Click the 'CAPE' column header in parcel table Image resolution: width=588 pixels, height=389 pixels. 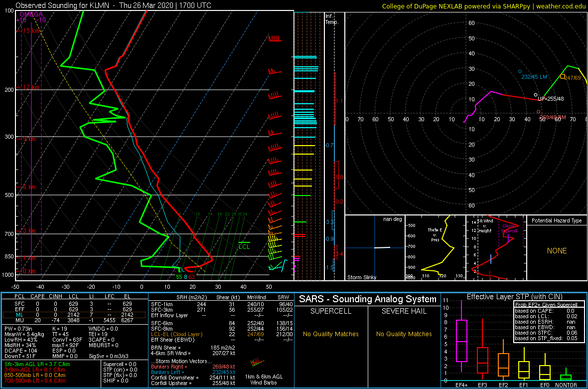[37, 296]
